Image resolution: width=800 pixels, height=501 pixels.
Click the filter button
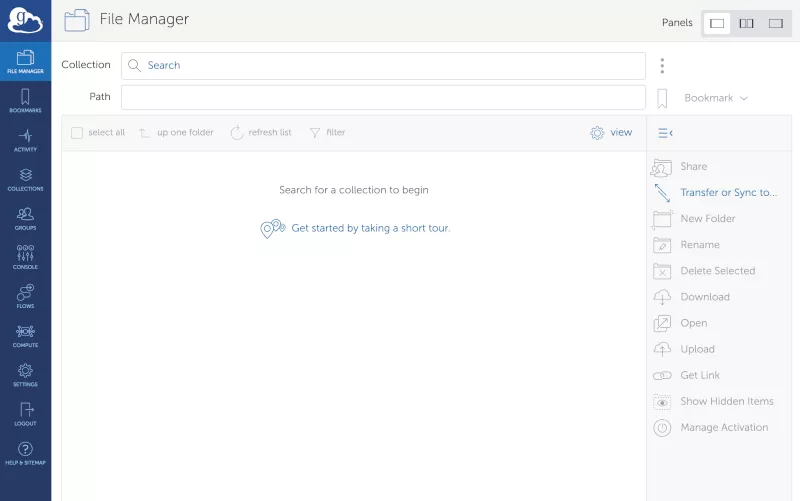tap(328, 133)
